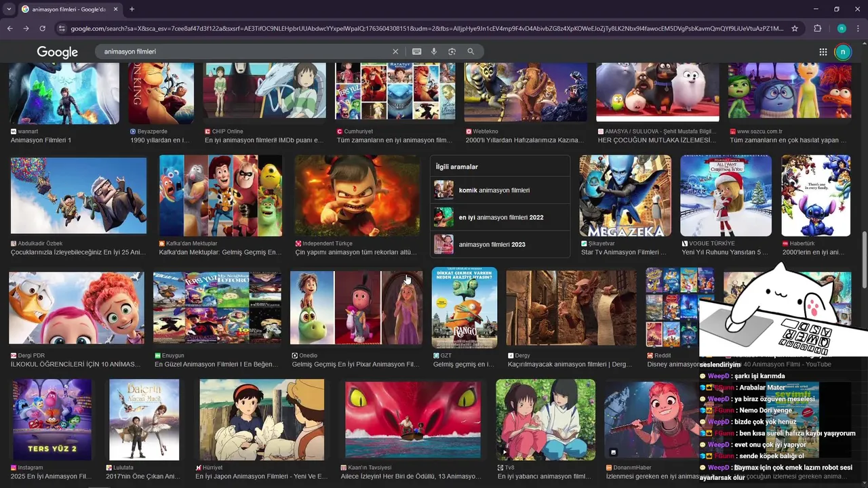Open the Balerin ve Afacan Mucit poster
The height and width of the screenshot is (488, 868).
(x=144, y=419)
